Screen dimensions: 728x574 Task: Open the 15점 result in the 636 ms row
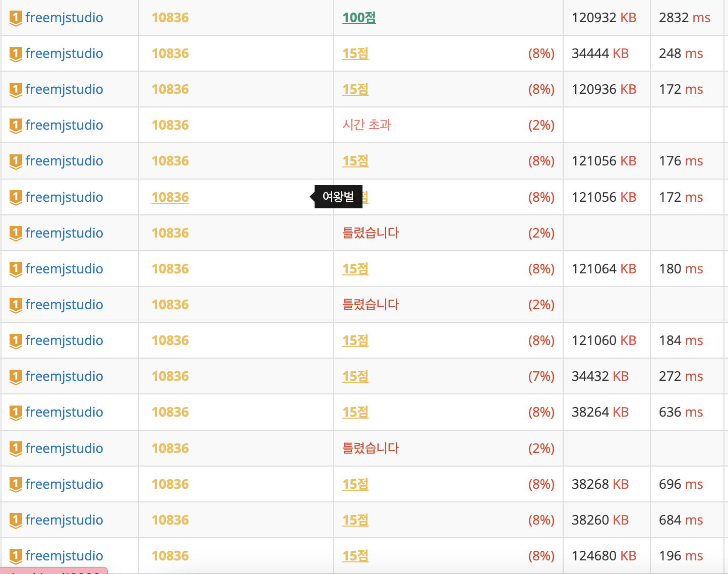[x=355, y=412]
